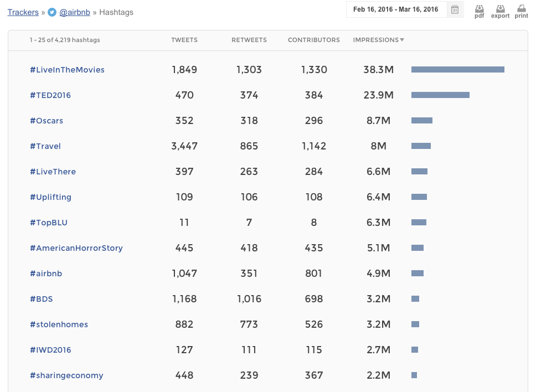Sort by the TWEETS column
Screen dimensions: 536x392
(x=184, y=40)
